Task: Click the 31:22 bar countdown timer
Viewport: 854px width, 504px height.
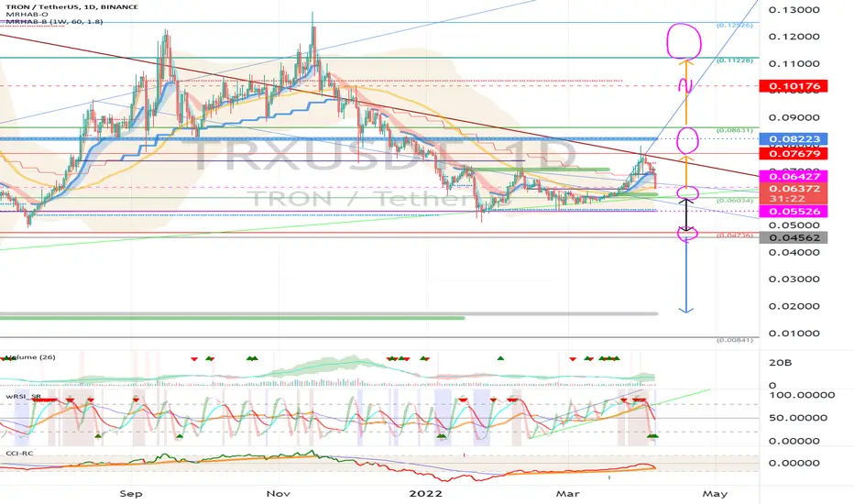Action: coord(787,199)
